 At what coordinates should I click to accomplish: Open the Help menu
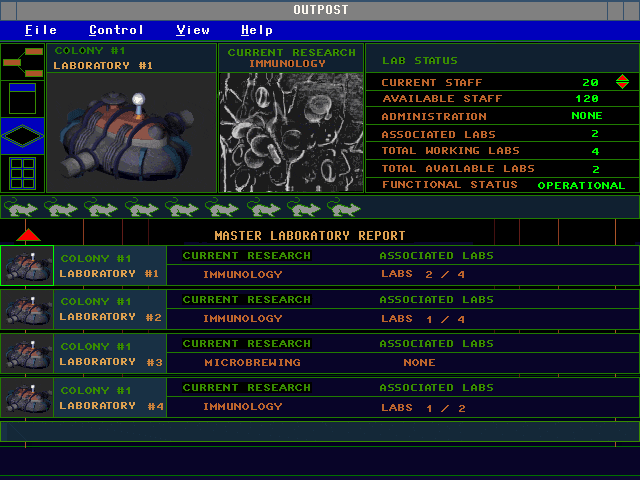(x=257, y=30)
